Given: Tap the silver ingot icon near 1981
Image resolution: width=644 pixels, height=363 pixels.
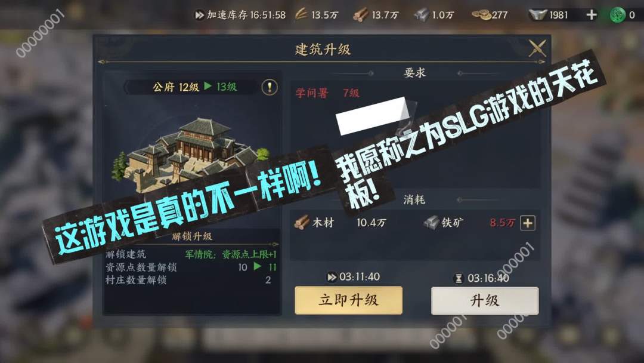Looking at the screenshot, I should pos(538,15).
